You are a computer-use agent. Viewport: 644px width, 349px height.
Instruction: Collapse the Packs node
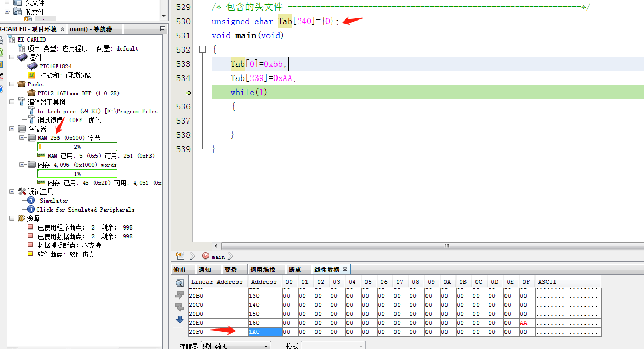click(12, 84)
